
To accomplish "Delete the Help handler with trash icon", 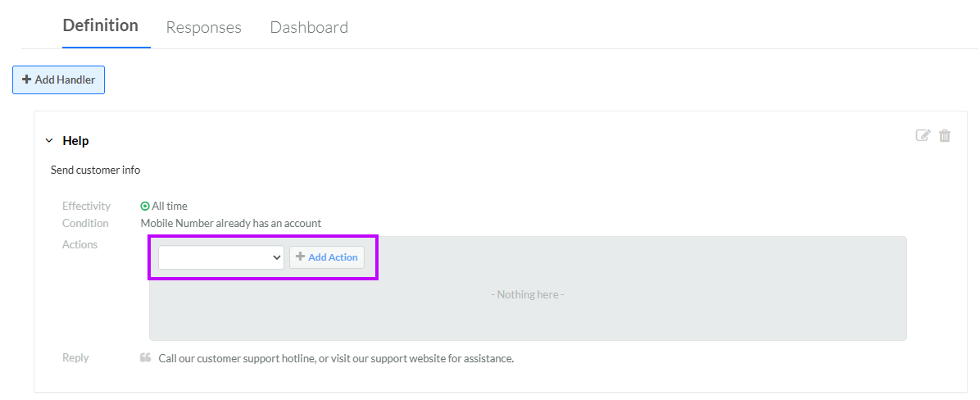I will (x=945, y=135).
